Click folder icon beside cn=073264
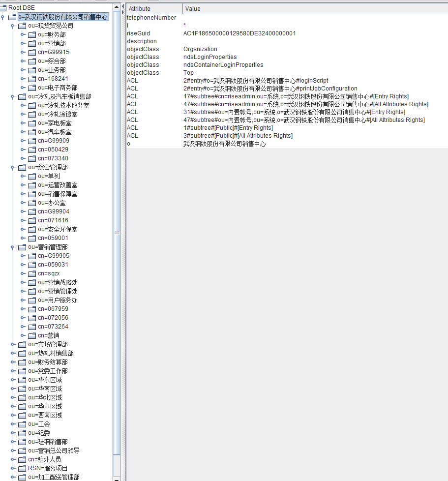 [32, 327]
